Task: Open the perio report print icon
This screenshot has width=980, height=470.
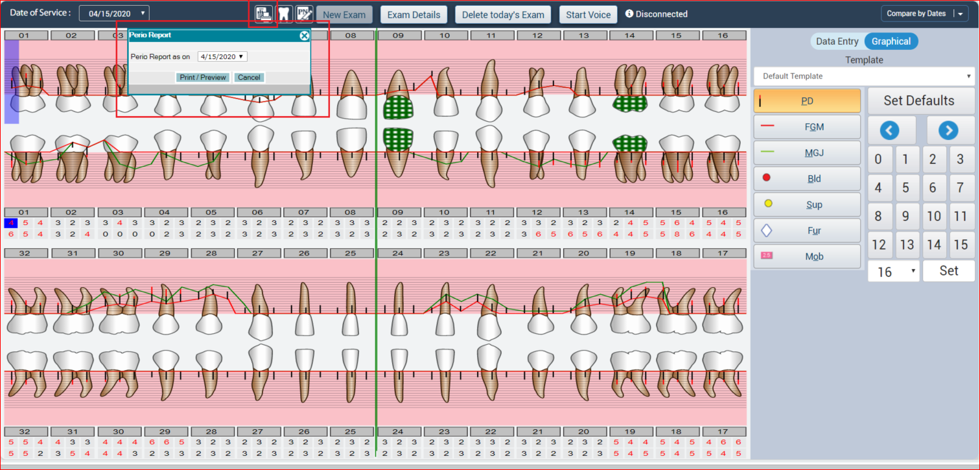Action: point(263,14)
